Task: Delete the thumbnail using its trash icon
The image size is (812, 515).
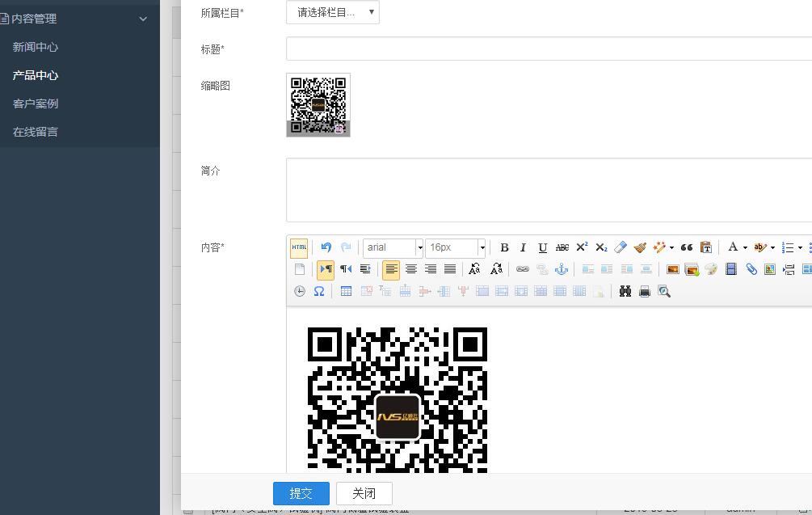Action: click(x=339, y=129)
